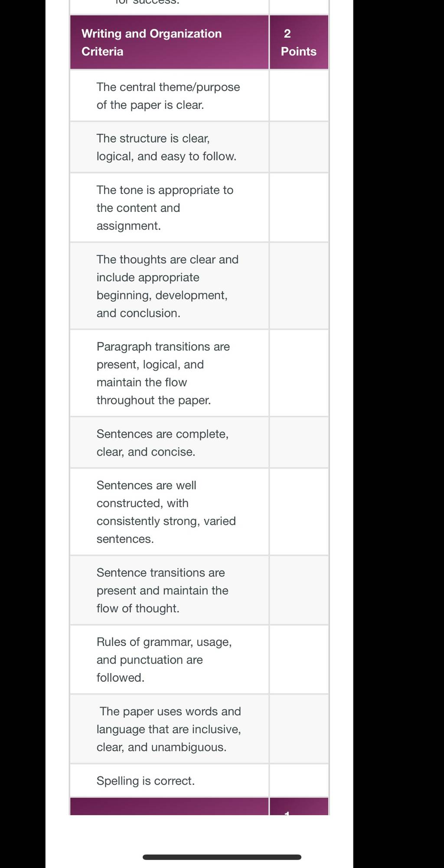Image resolution: width=444 pixels, height=868 pixels.
Task: Click points cell beside Paragraph transitions
Action: [299, 373]
